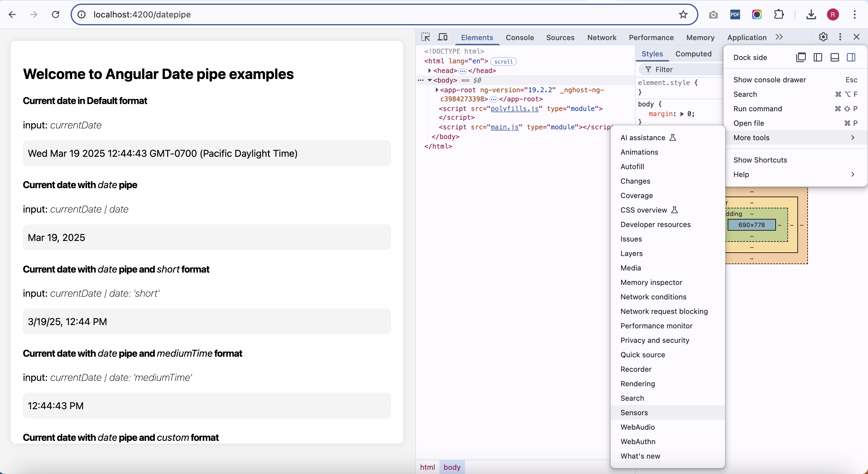The image size is (868, 474).
Task: Select body in the breadcrumb bar
Action: click(452, 467)
